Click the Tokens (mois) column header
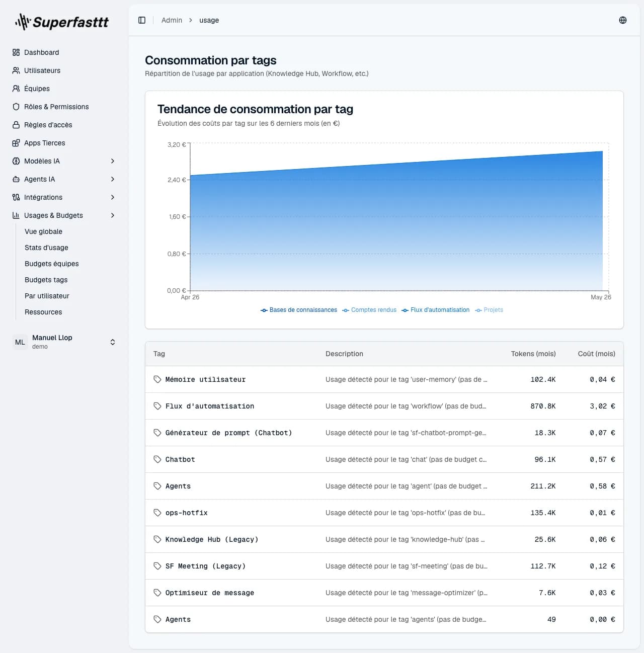The width and height of the screenshot is (644, 653). point(533,354)
